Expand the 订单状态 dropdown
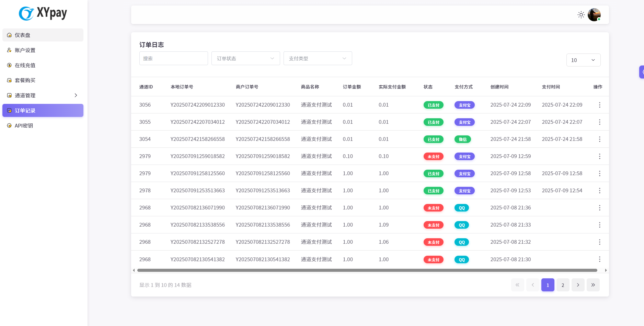The image size is (644, 326). (x=245, y=58)
